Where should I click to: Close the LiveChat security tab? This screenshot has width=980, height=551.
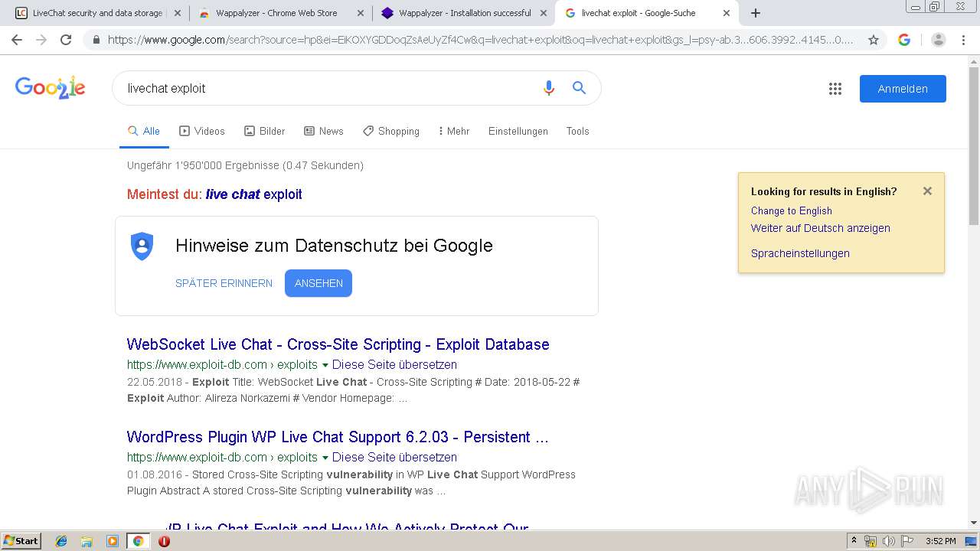(177, 13)
